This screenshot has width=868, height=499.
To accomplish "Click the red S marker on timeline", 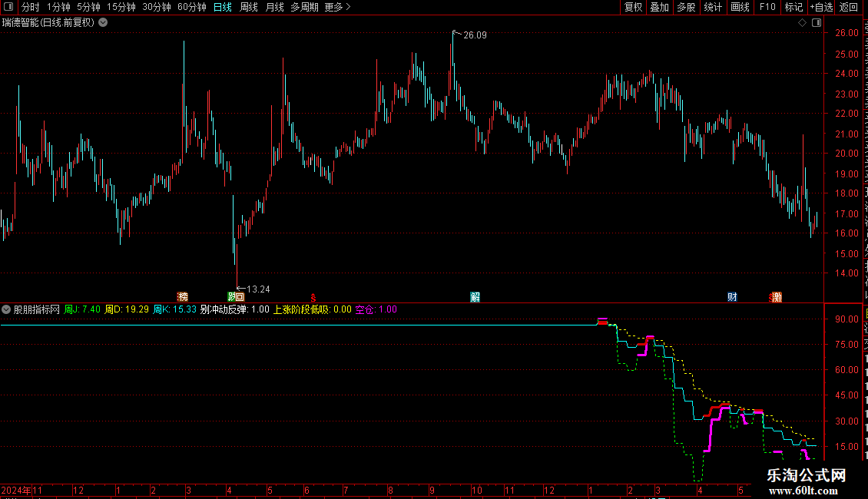I will [313, 298].
